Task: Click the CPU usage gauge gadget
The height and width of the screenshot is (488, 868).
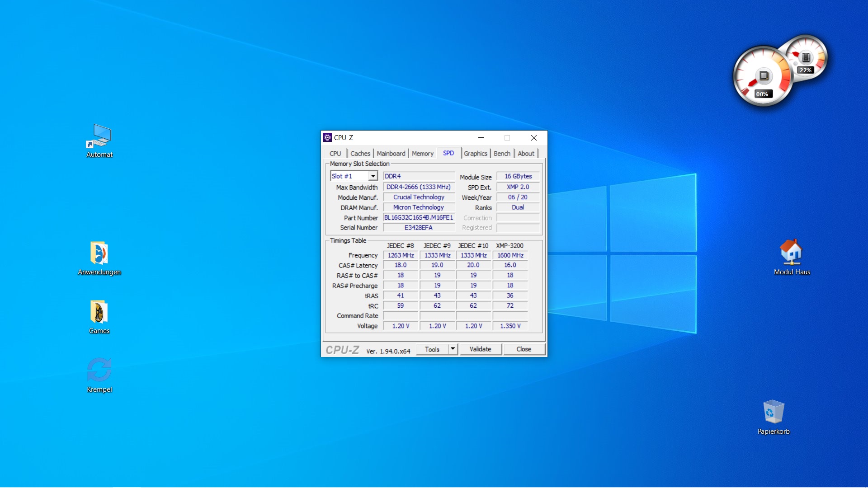Action: pyautogui.click(x=763, y=75)
